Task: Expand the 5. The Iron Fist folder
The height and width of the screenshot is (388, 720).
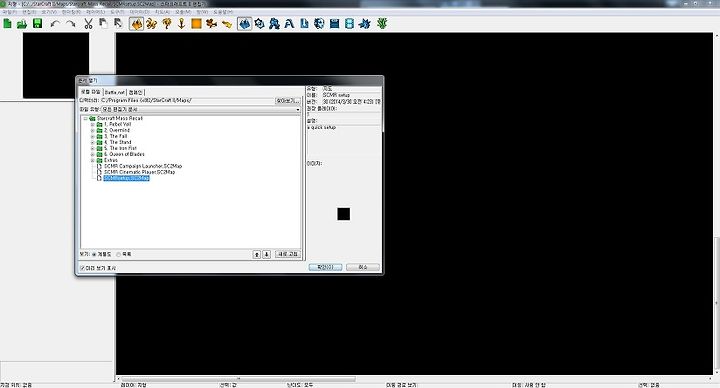Action: [92, 148]
